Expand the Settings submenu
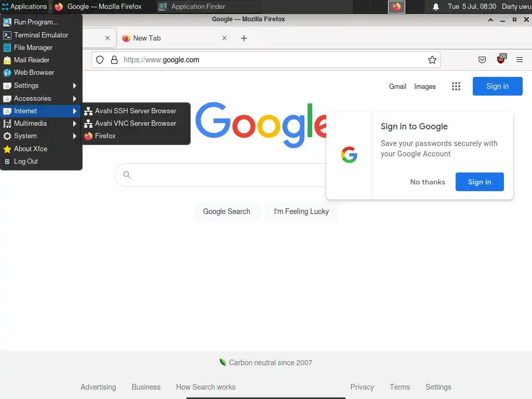The width and height of the screenshot is (532, 399). click(41, 86)
